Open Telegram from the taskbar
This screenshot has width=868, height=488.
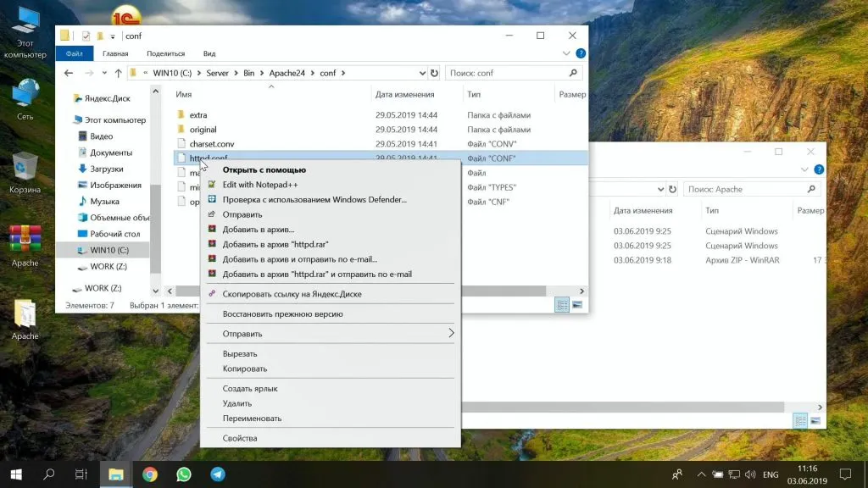click(218, 474)
